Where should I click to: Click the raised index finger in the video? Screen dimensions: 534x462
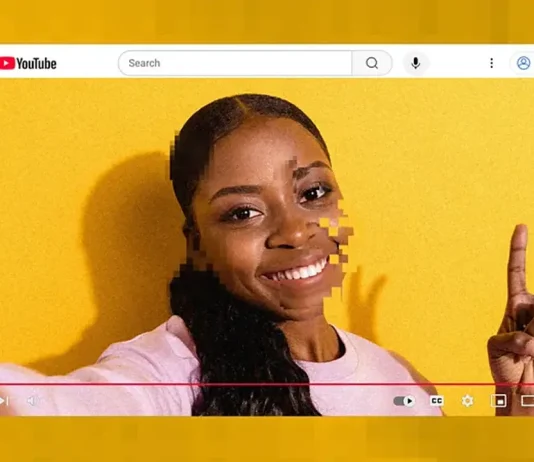518,259
